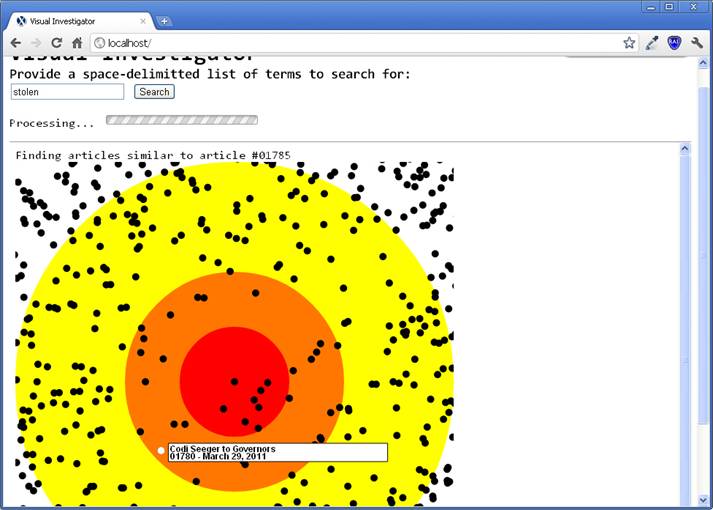
Task: Click the Search button
Action: pos(154,92)
